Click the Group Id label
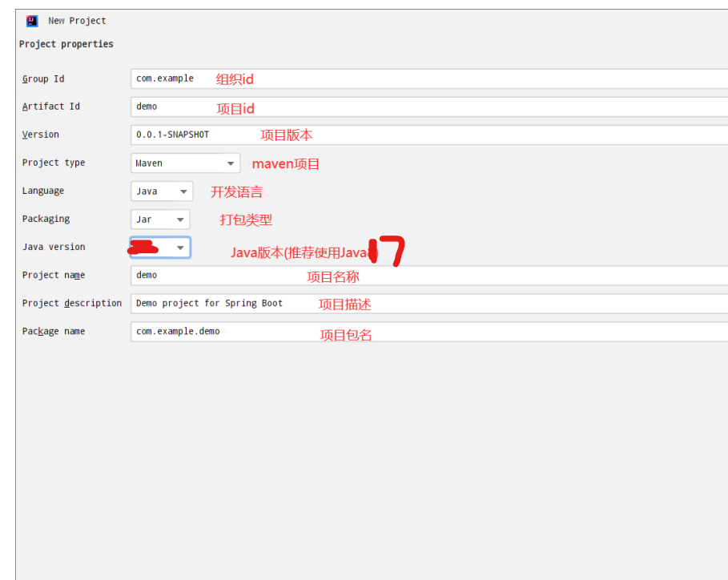This screenshot has width=728, height=580. click(x=43, y=79)
